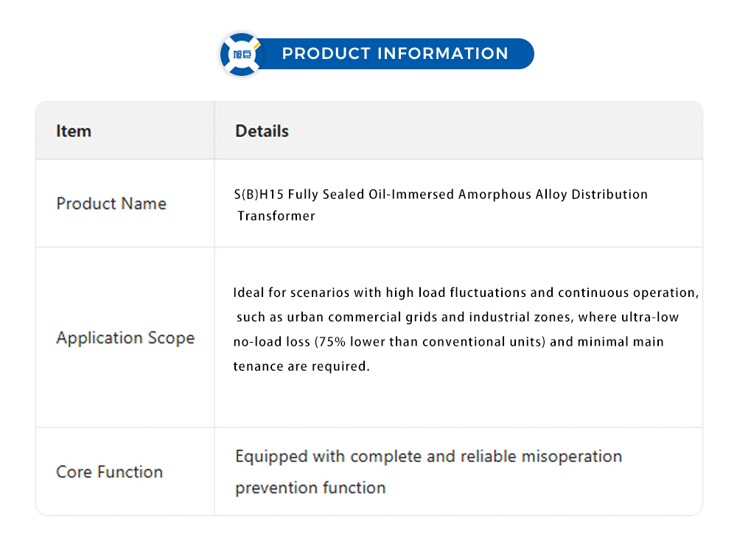The image size is (737, 560).
Task: Click the prevention function text line
Action: pos(310,488)
